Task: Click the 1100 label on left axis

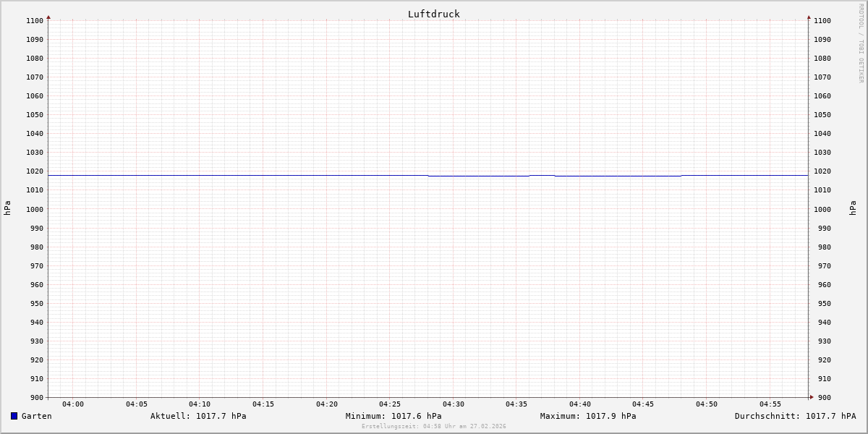Action: (x=34, y=21)
